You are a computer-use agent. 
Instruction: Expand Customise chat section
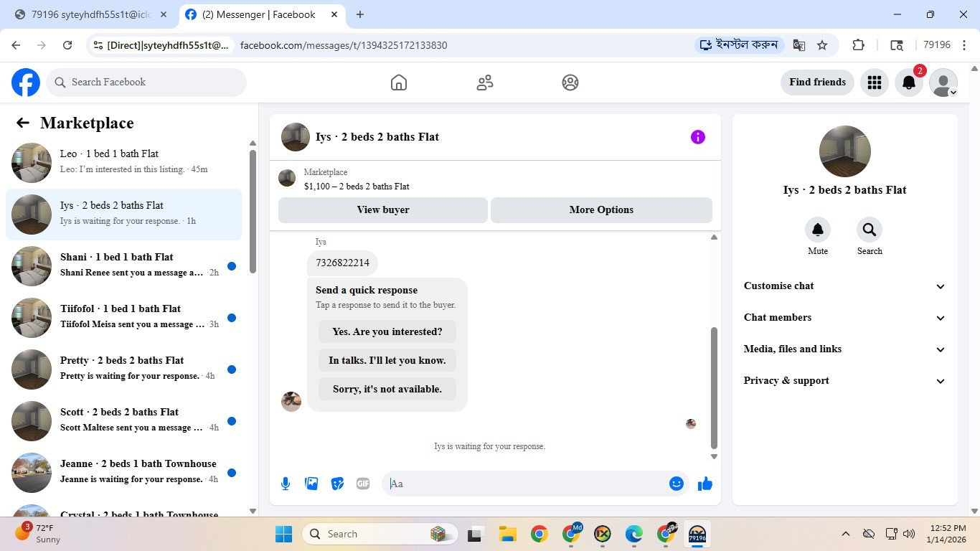[x=845, y=286]
